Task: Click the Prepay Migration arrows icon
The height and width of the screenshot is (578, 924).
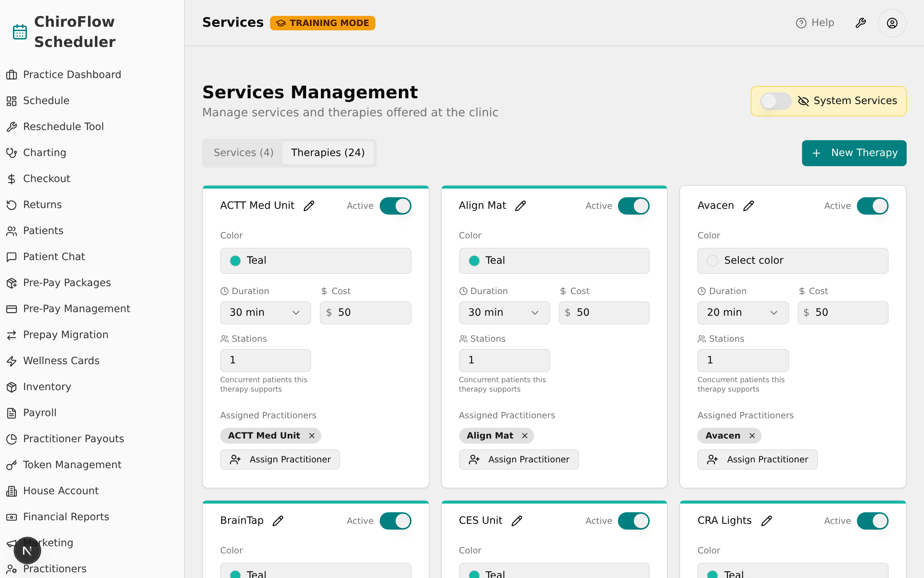Action: click(12, 335)
